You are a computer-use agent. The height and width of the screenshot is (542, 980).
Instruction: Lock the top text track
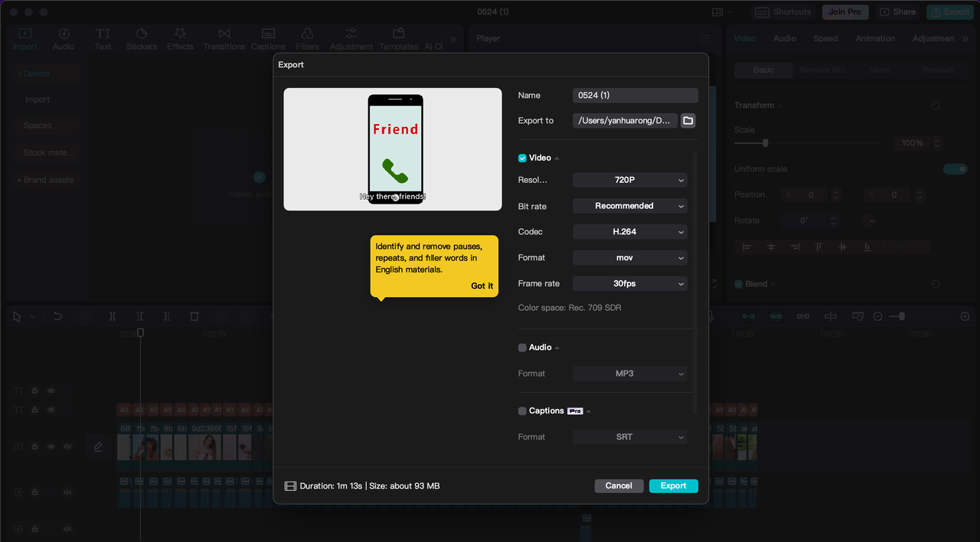point(35,390)
